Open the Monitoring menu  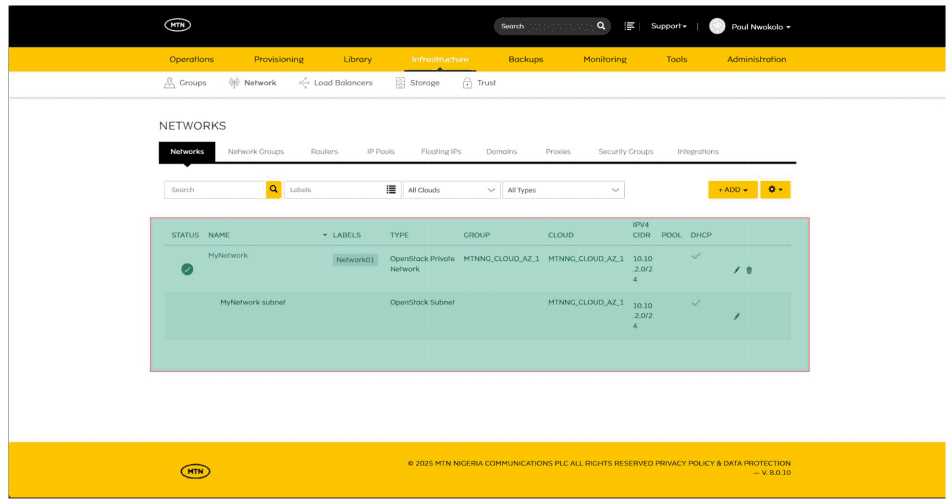(605, 60)
